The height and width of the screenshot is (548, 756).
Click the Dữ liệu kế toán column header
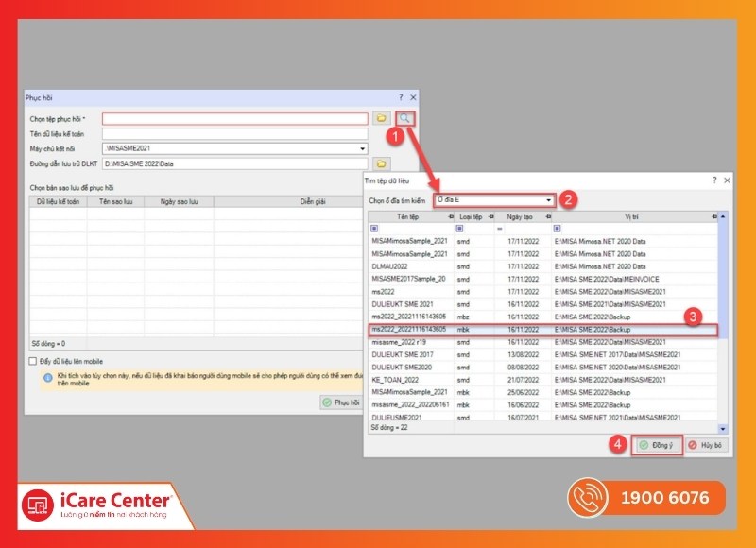point(59,201)
